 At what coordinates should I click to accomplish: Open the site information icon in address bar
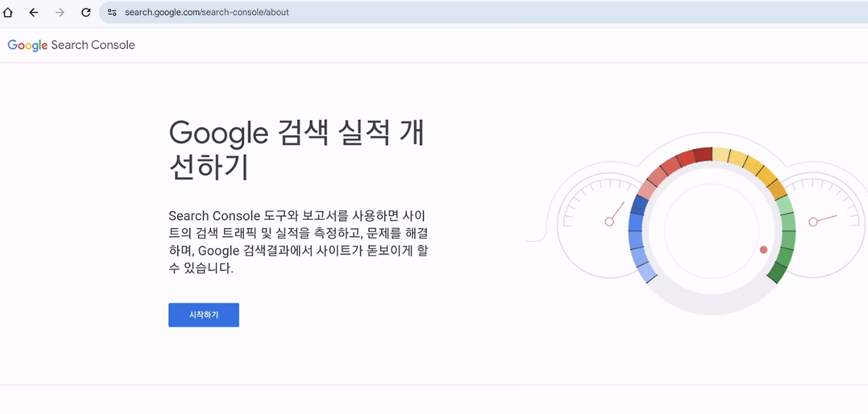pos(111,12)
